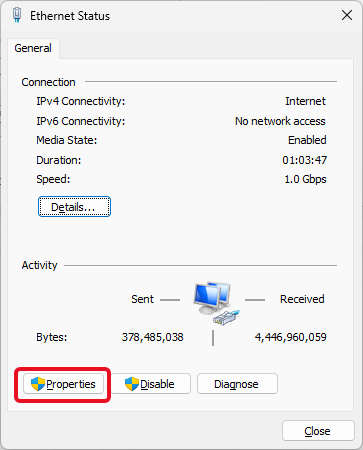Viewport: 363px width, 450px height.
Task: Click the Duration value 01:03:47
Action: (x=305, y=160)
